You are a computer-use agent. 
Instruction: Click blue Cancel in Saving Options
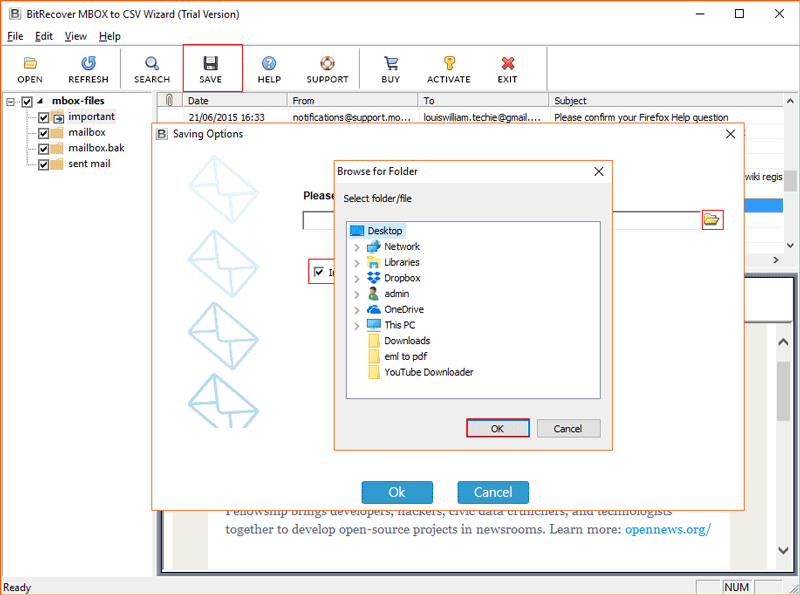(x=493, y=492)
